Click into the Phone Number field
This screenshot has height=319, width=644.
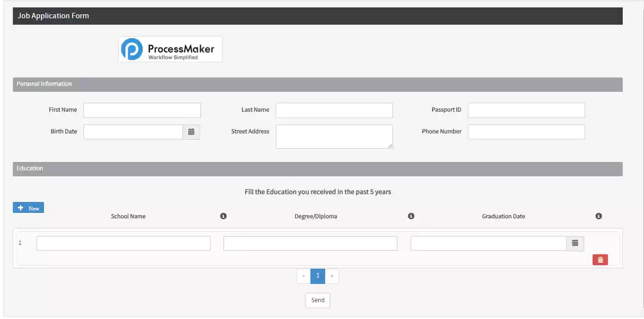[x=526, y=132]
